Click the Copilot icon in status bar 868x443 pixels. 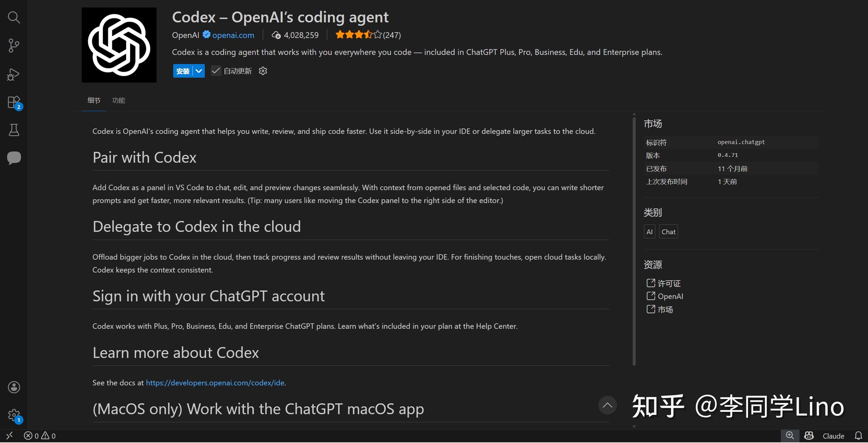[809, 436]
